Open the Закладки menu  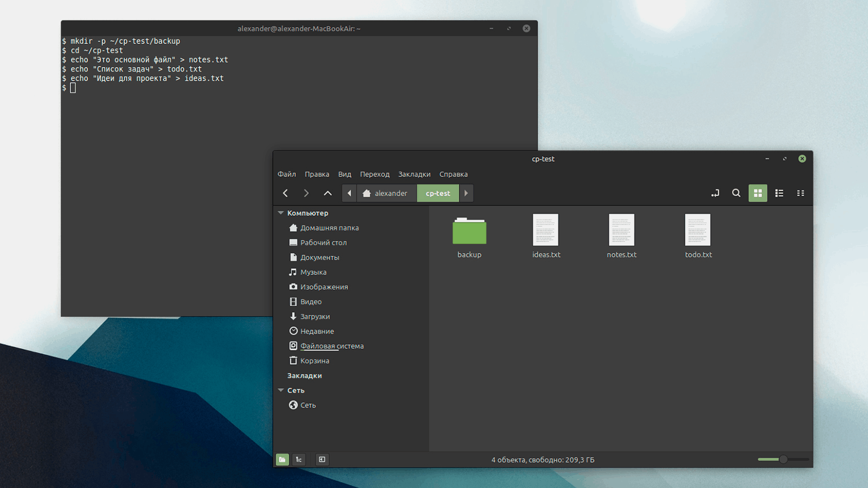pyautogui.click(x=414, y=174)
